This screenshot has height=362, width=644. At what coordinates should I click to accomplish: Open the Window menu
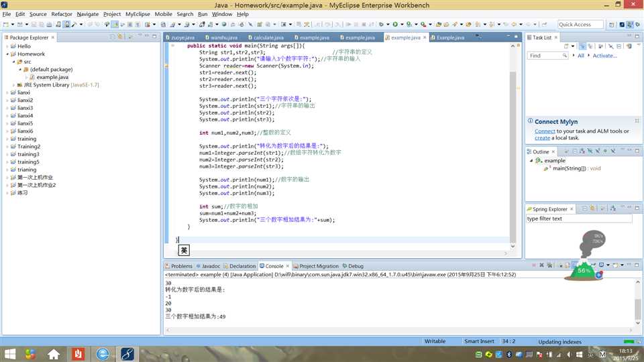(x=222, y=14)
